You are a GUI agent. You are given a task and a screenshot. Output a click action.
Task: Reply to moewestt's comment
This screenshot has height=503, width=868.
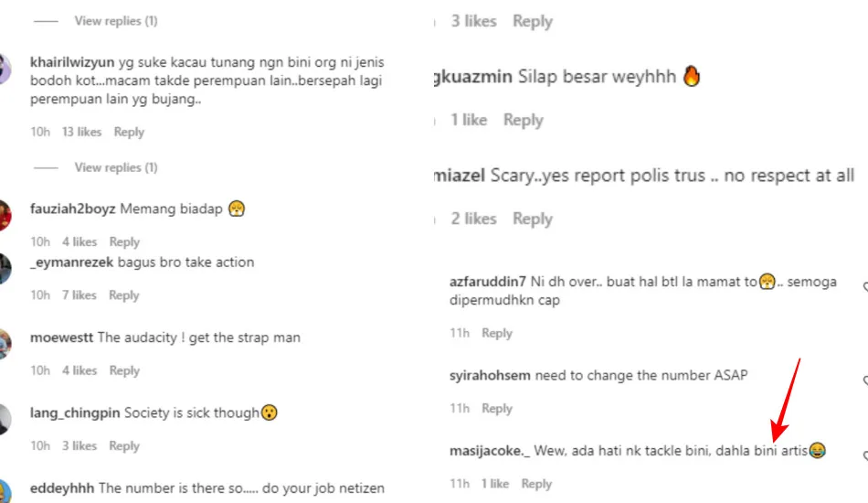(124, 370)
